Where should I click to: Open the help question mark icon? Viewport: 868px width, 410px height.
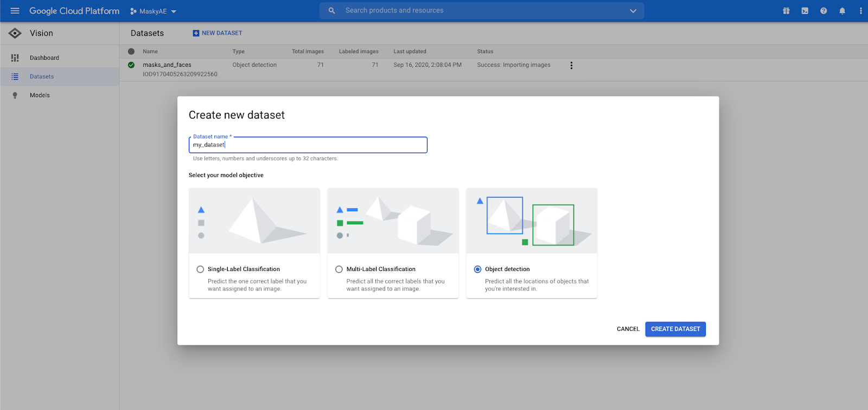coord(824,11)
